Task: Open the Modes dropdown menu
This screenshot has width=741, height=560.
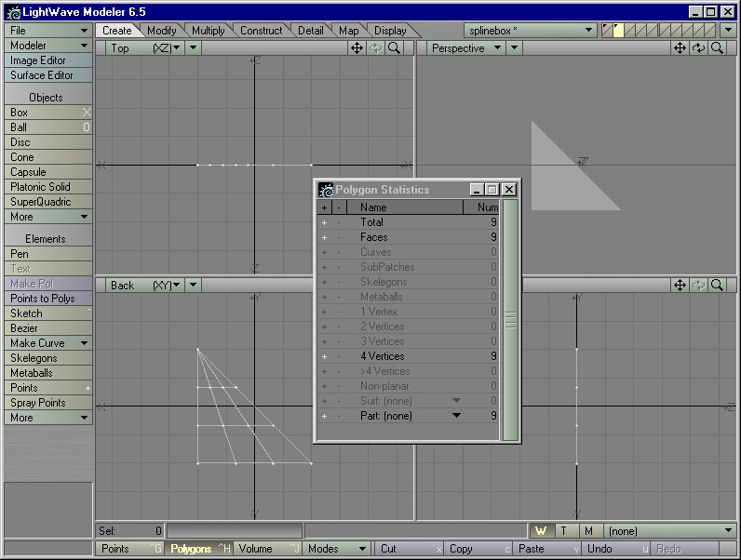Action: click(x=337, y=549)
